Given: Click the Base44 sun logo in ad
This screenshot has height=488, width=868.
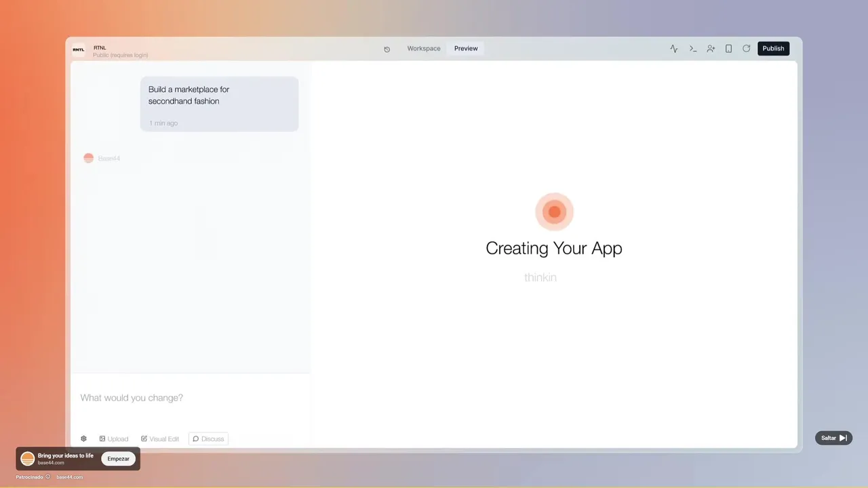Looking at the screenshot, I should (x=28, y=459).
